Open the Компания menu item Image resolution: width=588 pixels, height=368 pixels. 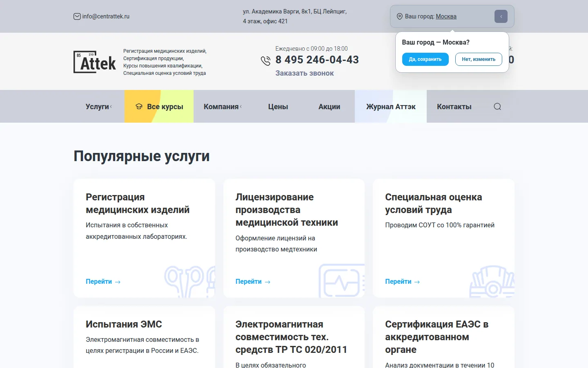(221, 107)
